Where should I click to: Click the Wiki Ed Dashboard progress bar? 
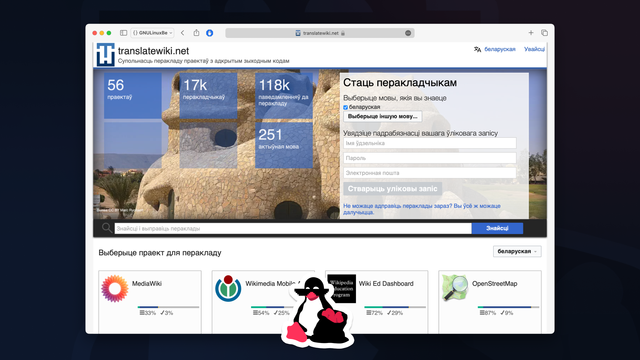click(x=395, y=307)
